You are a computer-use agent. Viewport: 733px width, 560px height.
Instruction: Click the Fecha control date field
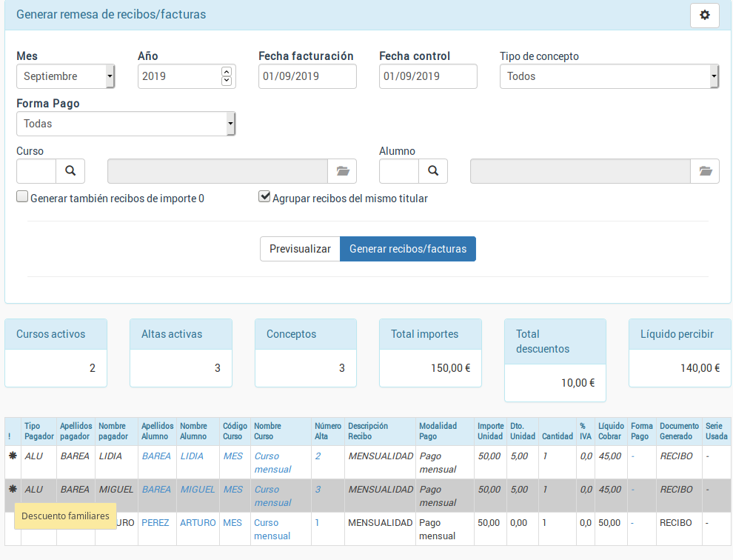428,76
